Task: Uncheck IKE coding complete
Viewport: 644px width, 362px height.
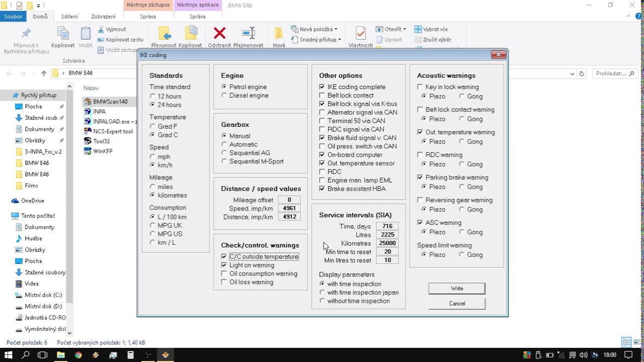Action: 322,87
